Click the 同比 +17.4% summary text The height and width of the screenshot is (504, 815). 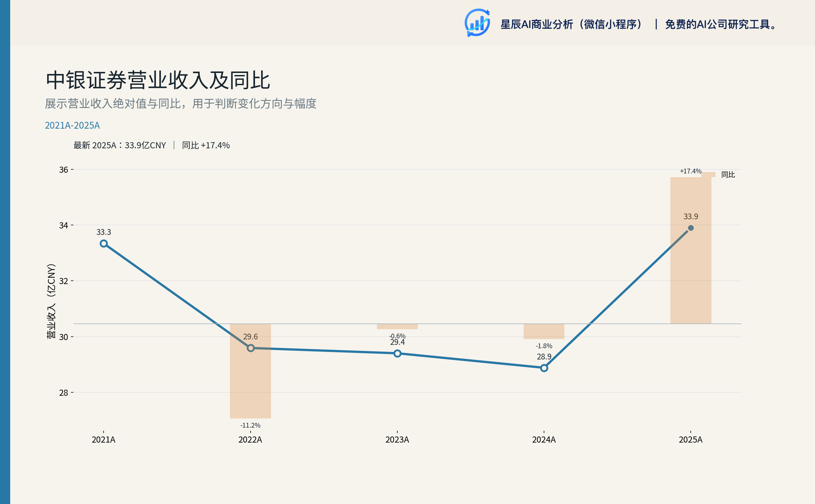tap(206, 145)
